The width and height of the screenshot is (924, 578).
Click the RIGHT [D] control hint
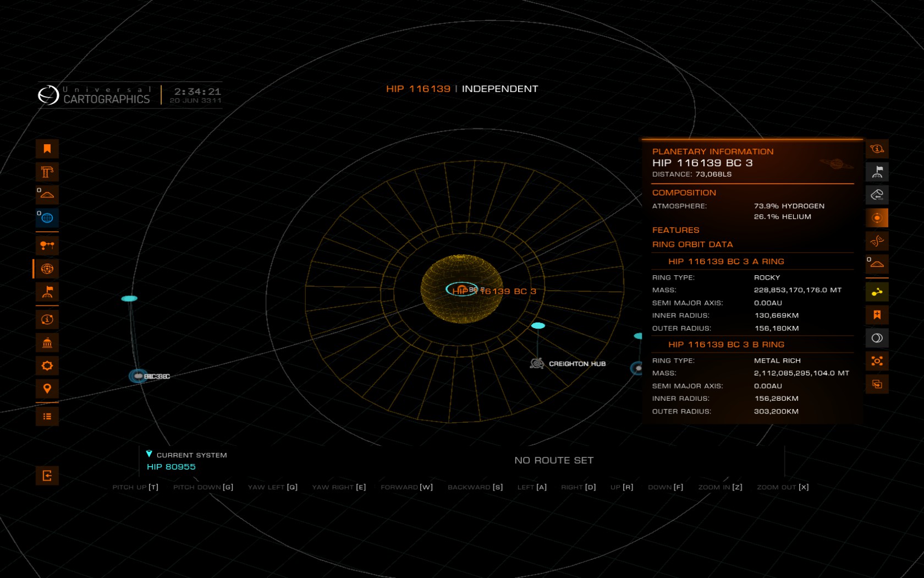coord(579,487)
